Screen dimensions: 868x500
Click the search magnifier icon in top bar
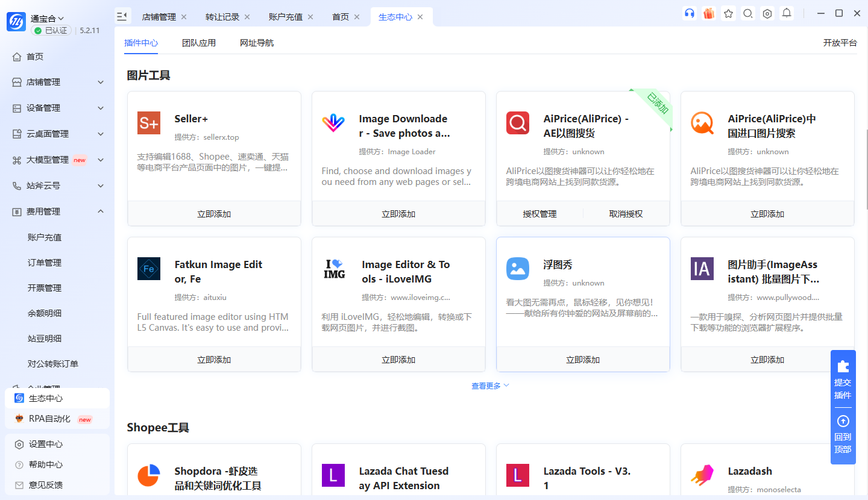tap(747, 13)
